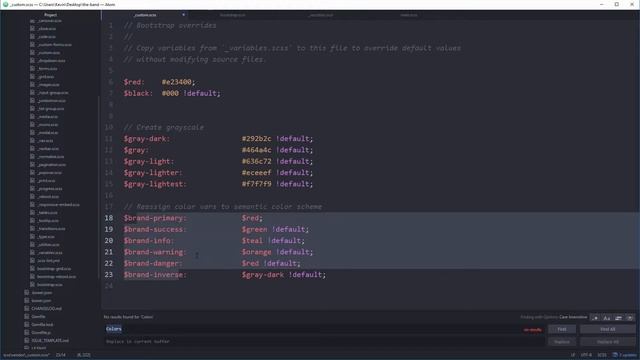This screenshot has height=360, width=640.
Task: Open CHANGELOG.md in the tree
Action: pos(47,309)
